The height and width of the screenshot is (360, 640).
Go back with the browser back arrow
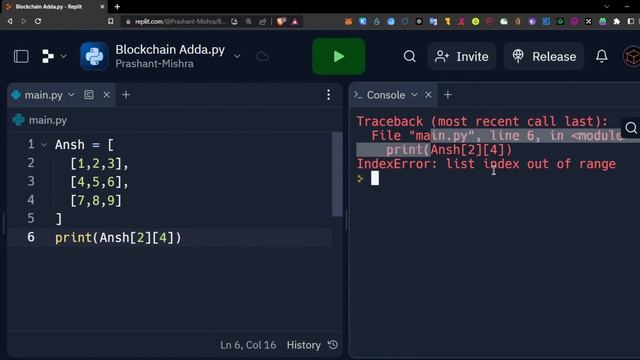coord(10,21)
